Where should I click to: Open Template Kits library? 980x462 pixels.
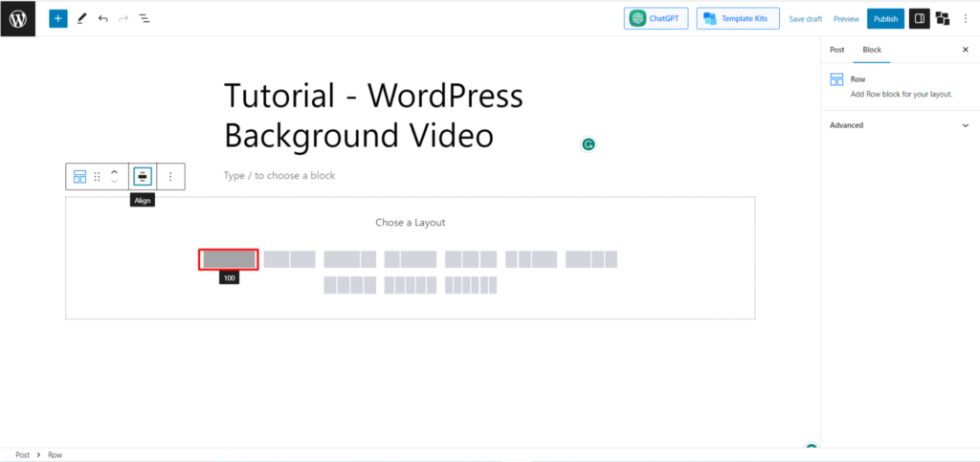(x=738, y=19)
